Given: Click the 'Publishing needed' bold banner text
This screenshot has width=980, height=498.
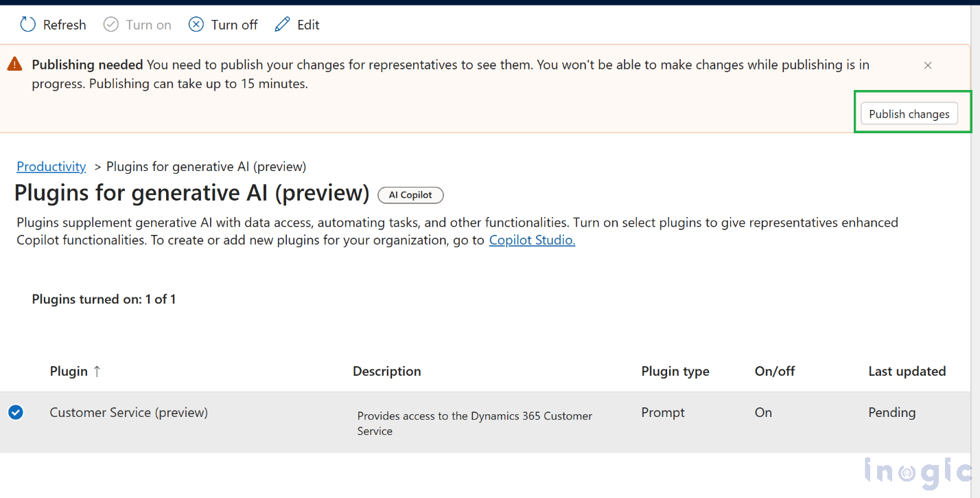Looking at the screenshot, I should pos(87,65).
